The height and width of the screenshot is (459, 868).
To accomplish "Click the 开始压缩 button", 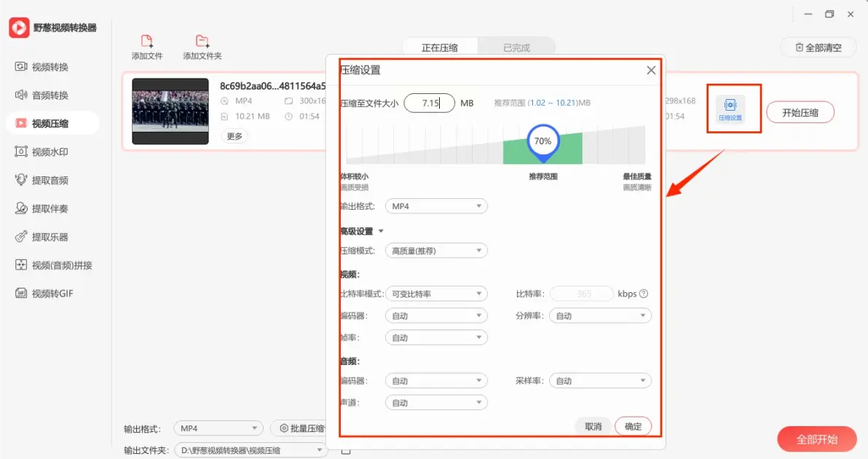I will (800, 112).
